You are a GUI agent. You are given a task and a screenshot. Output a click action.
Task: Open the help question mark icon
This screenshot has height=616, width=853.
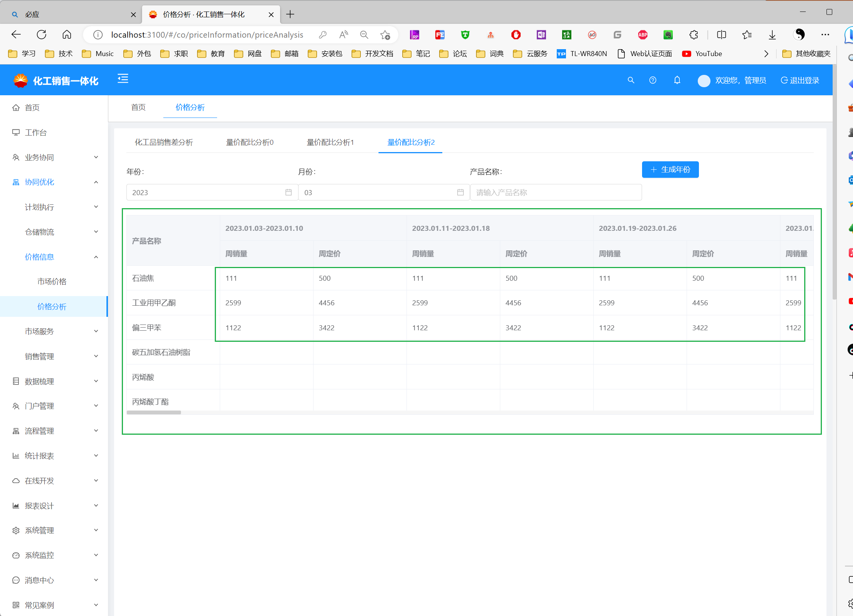click(x=653, y=80)
